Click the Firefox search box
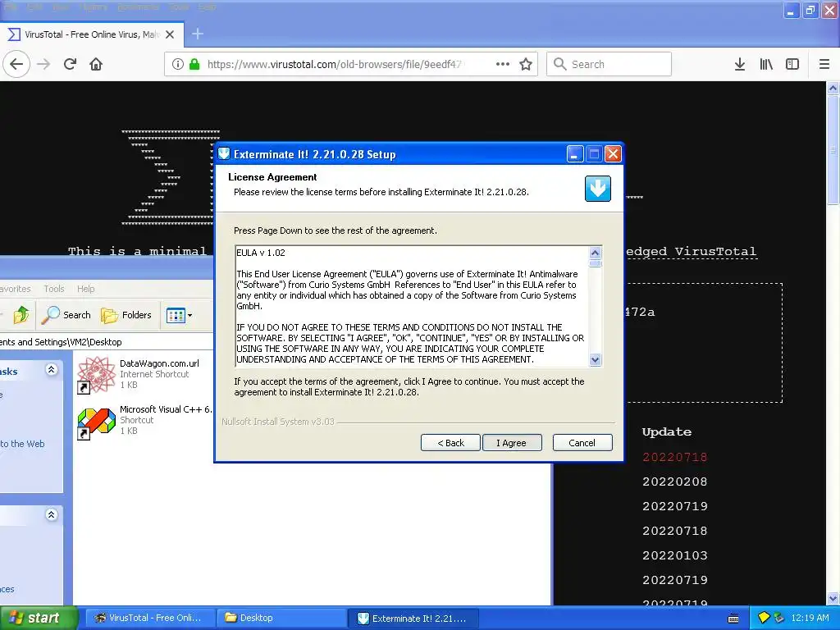This screenshot has height=630, width=840. point(609,64)
